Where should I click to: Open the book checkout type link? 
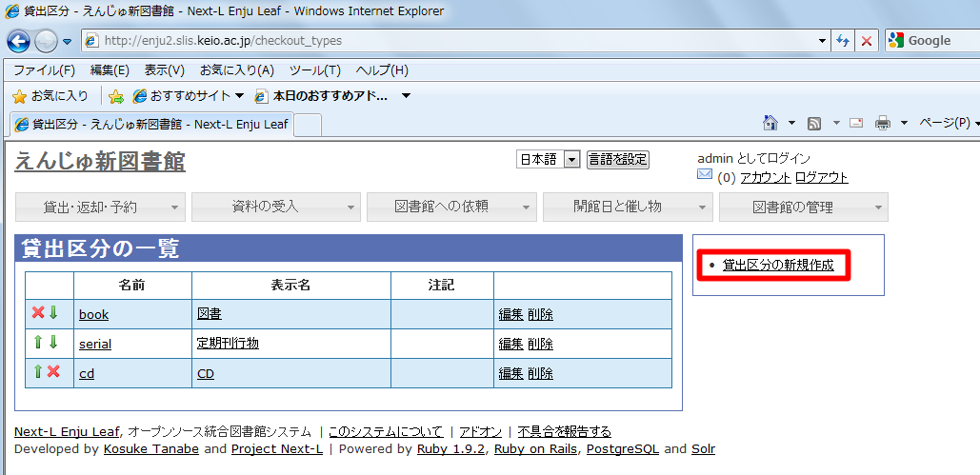93,314
